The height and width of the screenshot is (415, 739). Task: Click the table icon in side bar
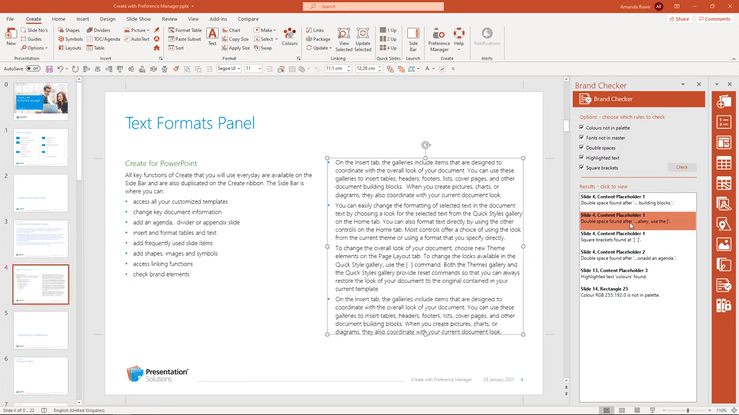724,165
